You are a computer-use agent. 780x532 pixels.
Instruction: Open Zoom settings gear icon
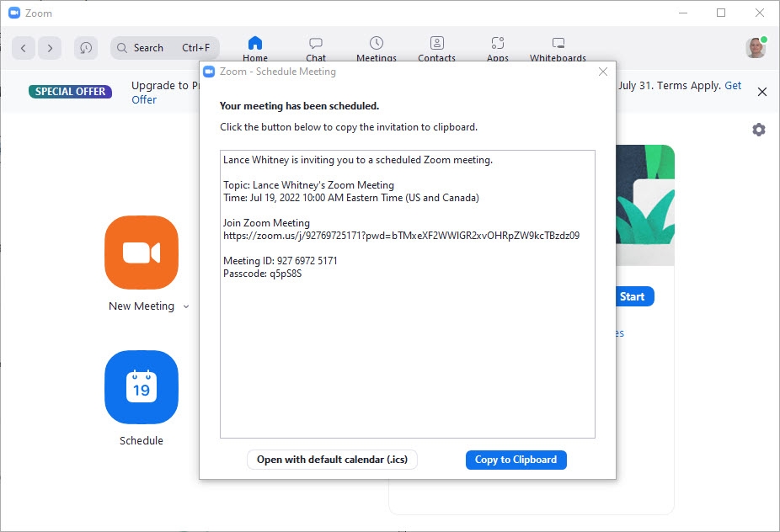(x=759, y=130)
